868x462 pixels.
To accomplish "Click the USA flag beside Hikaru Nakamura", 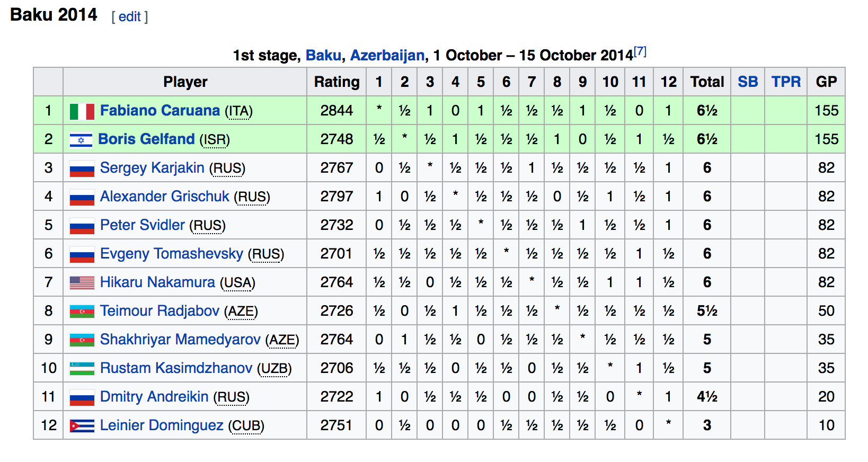I will (x=82, y=283).
